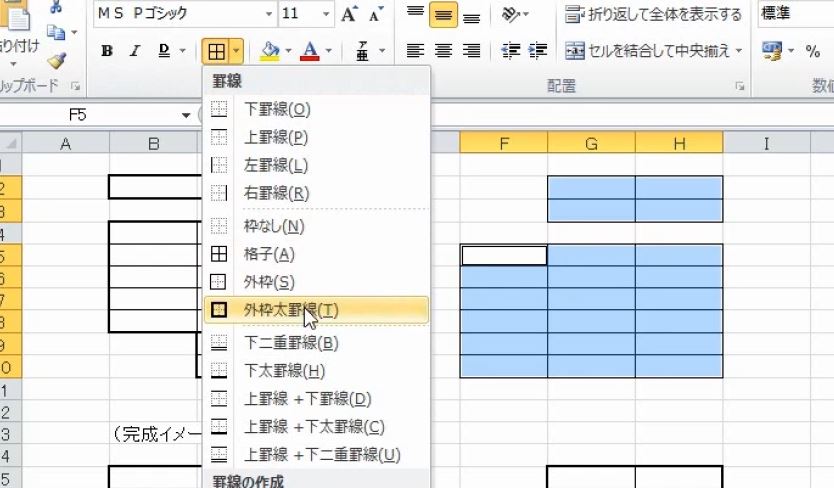Open the Name Box dropdown arrow
Viewport: 834px width, 488px height.
pos(186,115)
